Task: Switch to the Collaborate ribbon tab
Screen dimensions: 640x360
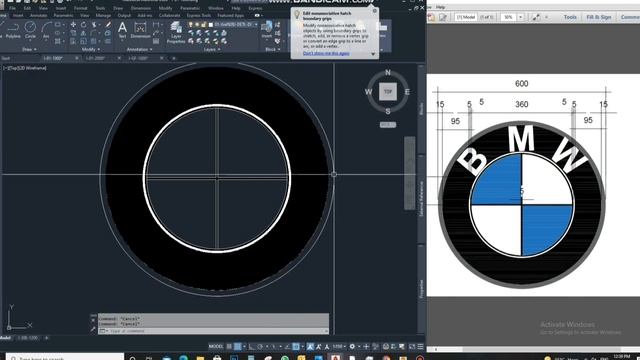Action: pyautogui.click(x=169, y=16)
